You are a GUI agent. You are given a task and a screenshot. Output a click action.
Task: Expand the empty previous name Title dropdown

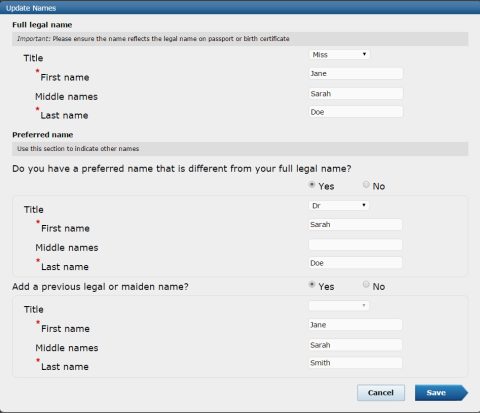click(x=339, y=306)
